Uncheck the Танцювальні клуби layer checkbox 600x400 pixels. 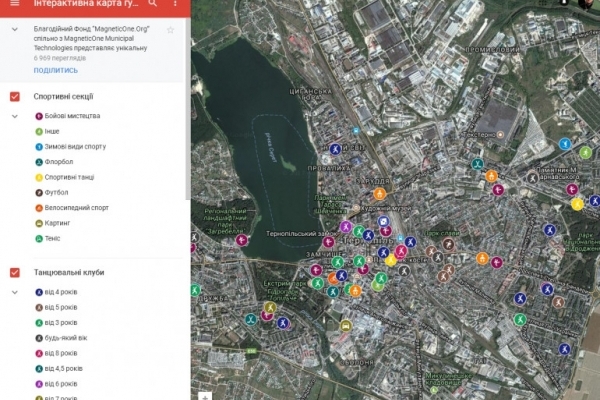click(15, 272)
